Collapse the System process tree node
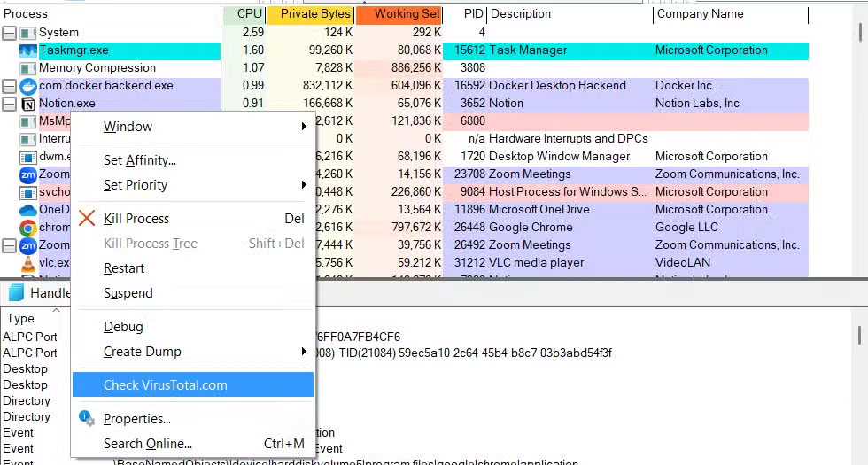This screenshot has height=465, width=868. (9, 33)
